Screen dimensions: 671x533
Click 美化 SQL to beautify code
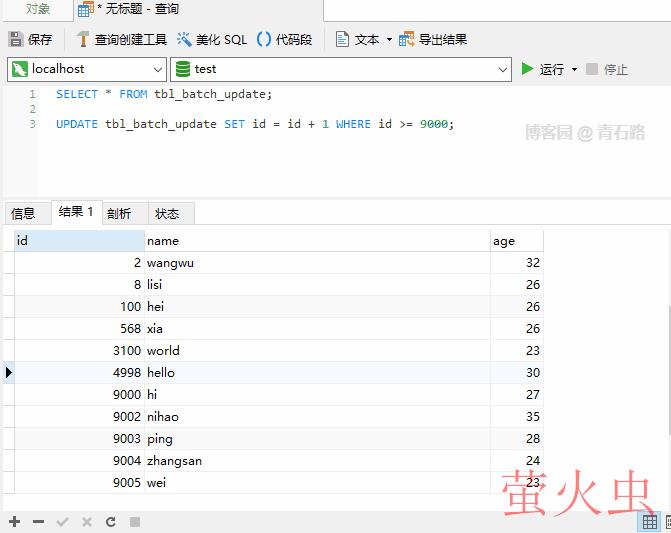[x=211, y=40]
